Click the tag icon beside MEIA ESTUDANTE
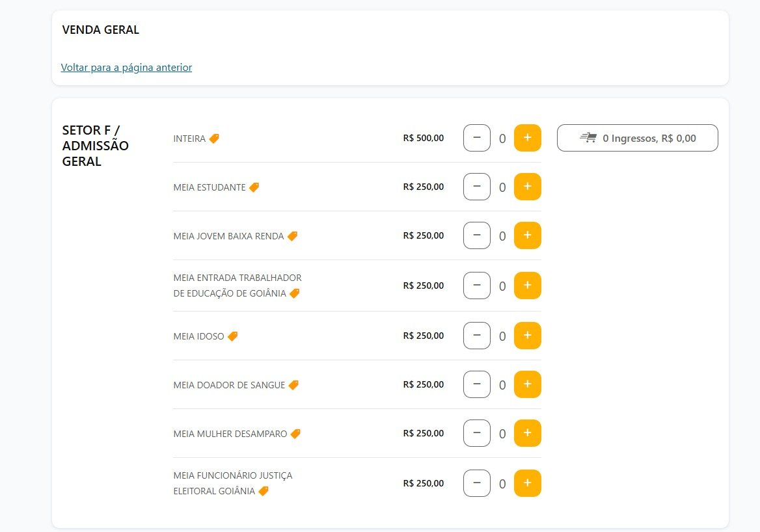Screen dimensions: 760x532 [254, 187]
